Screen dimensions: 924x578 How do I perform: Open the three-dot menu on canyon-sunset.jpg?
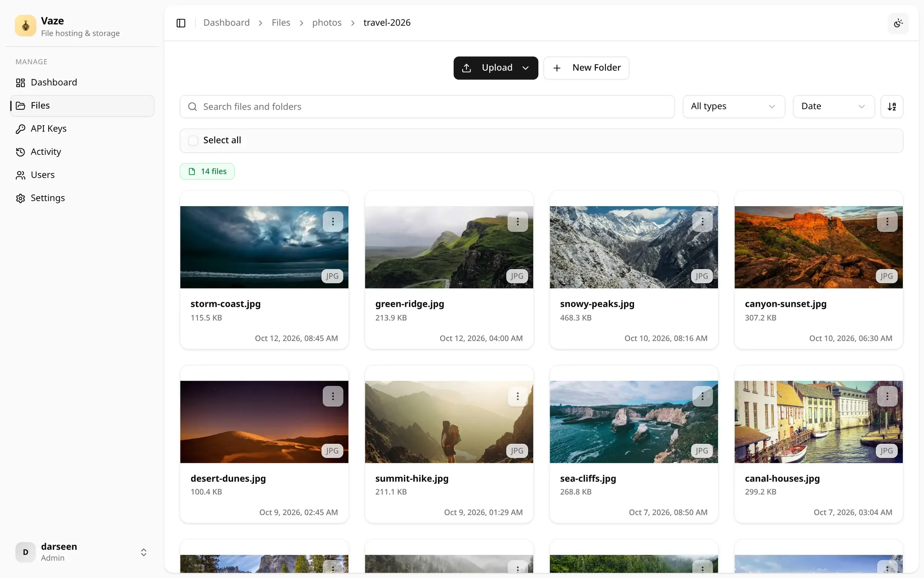[887, 222]
